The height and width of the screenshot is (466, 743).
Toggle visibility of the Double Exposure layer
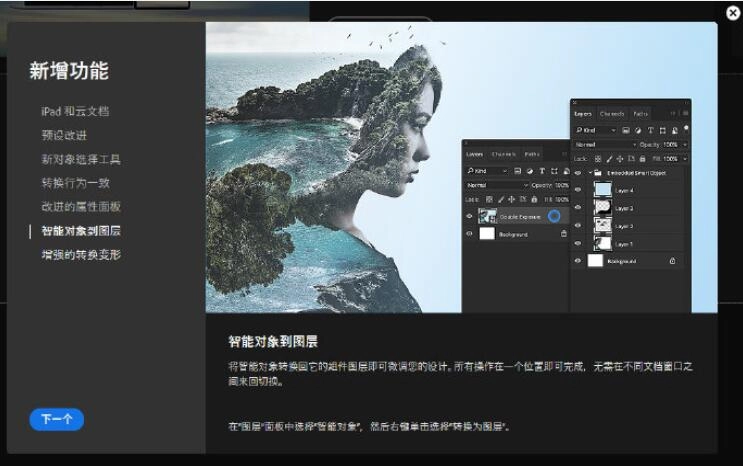(x=470, y=216)
